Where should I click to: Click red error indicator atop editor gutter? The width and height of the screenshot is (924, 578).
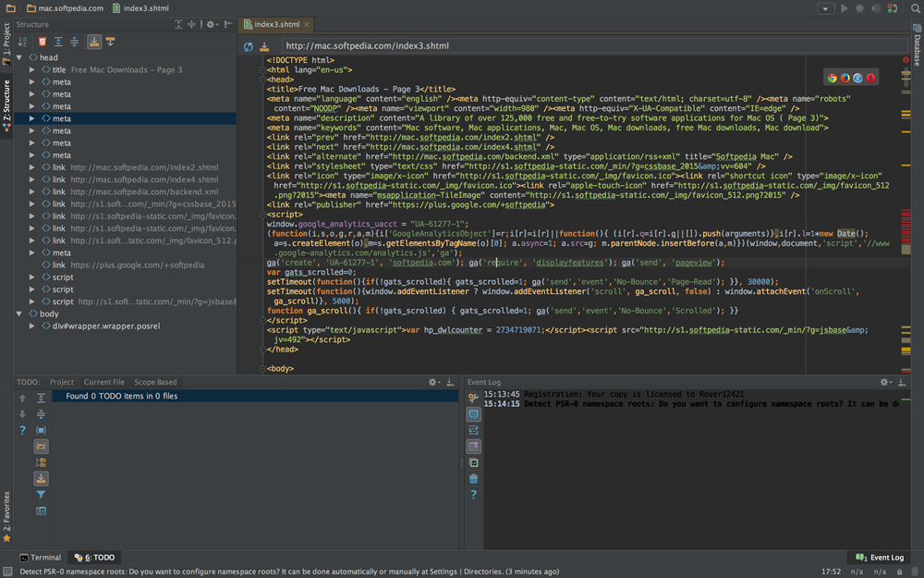pos(906,60)
